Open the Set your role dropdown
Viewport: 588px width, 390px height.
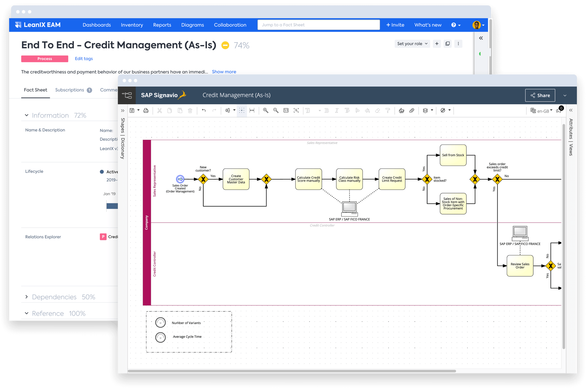[x=412, y=43]
